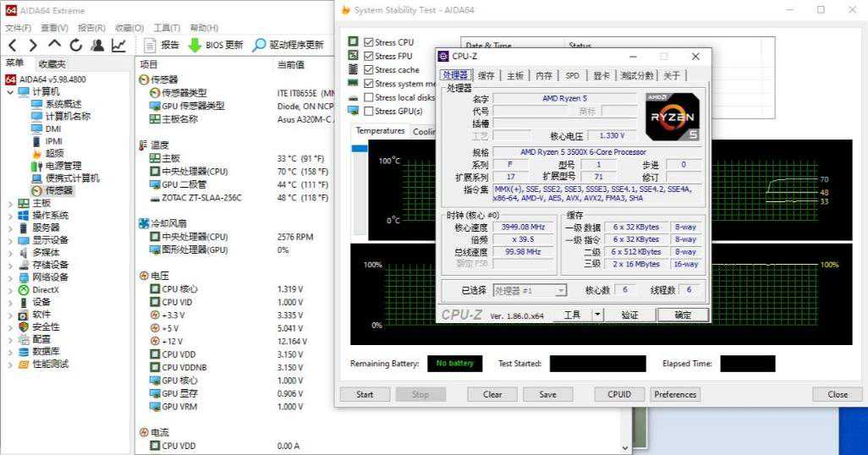Click the BIOS 更新 green arrow icon
Viewport: 868px width, 455px height.
(x=195, y=45)
